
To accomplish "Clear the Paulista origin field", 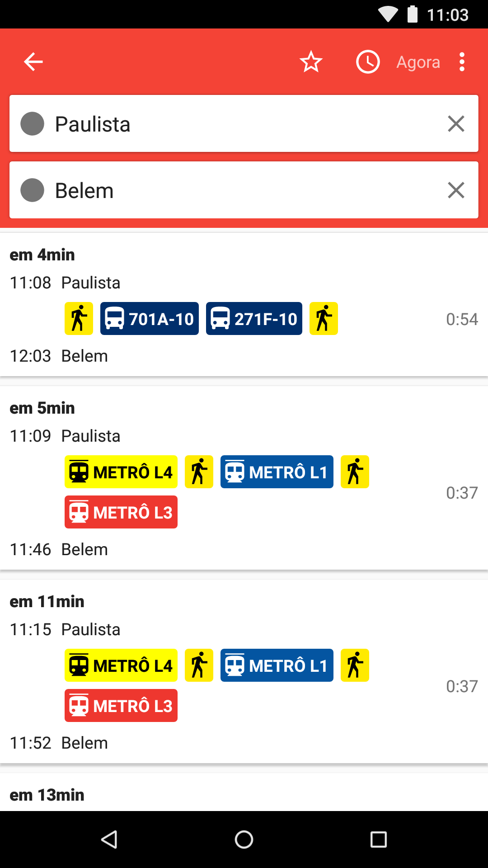I will click(456, 123).
